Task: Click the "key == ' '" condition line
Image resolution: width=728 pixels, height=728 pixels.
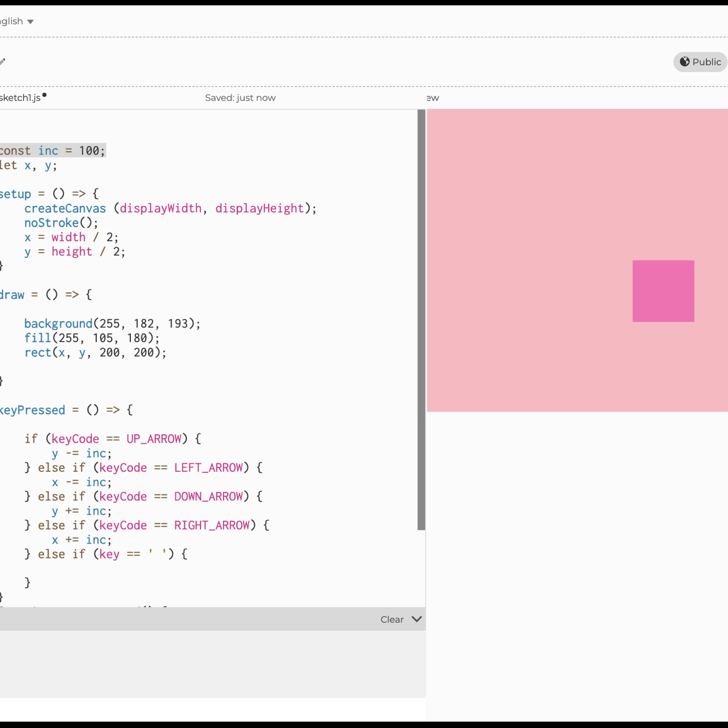Action: tap(106, 554)
